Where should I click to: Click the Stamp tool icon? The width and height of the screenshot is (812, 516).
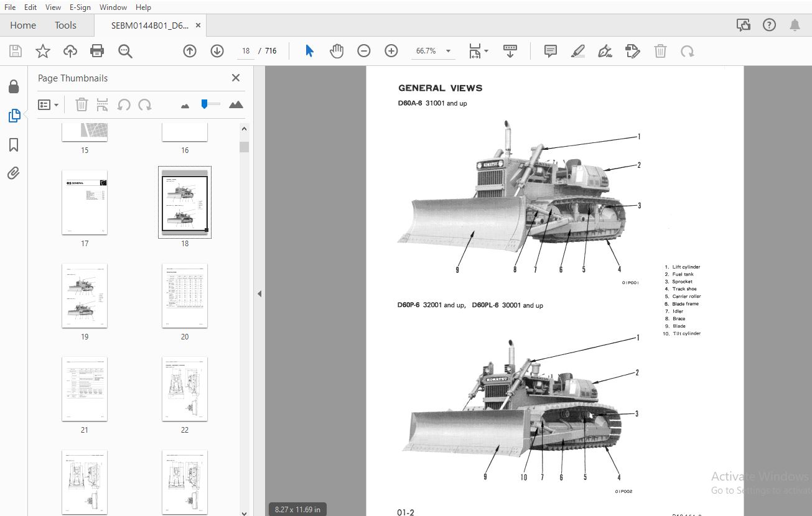[x=632, y=51]
